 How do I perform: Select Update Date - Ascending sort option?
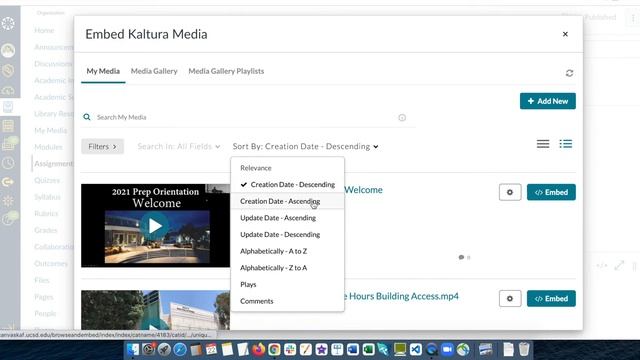(x=287, y=218)
